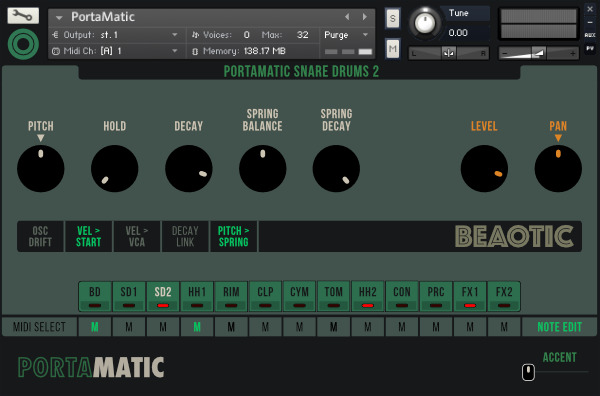Toggle the OSC Drift switch
Viewport: 600px width, 396px height.
pyautogui.click(x=40, y=236)
